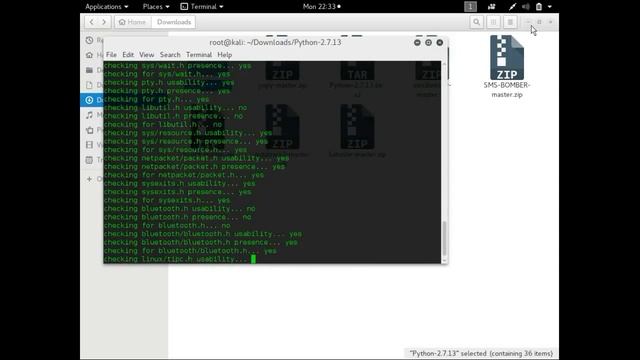Image resolution: width=640 pixels, height=360 pixels.
Task: Click the screen recording camera icon in top bar
Action: coord(491,7)
